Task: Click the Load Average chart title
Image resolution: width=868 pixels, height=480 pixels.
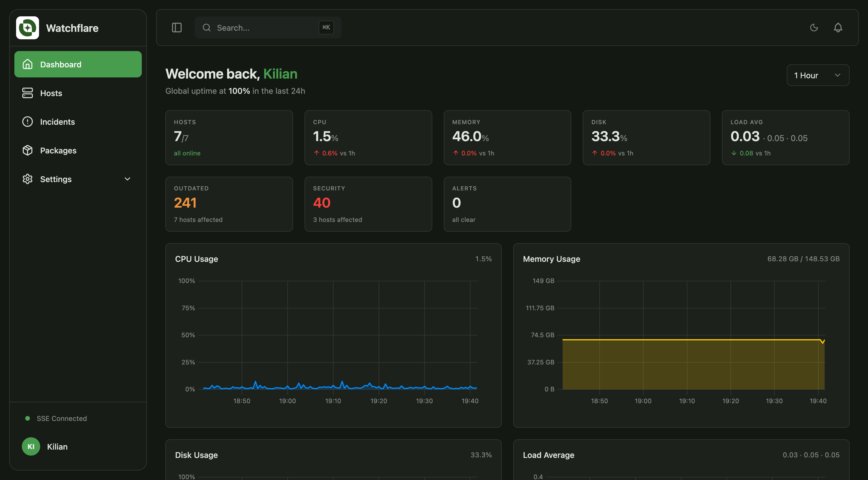Action: [x=549, y=455]
